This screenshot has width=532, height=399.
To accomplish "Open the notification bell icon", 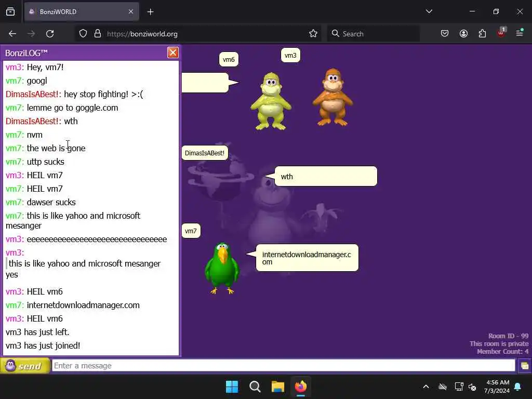I will (x=518, y=387).
